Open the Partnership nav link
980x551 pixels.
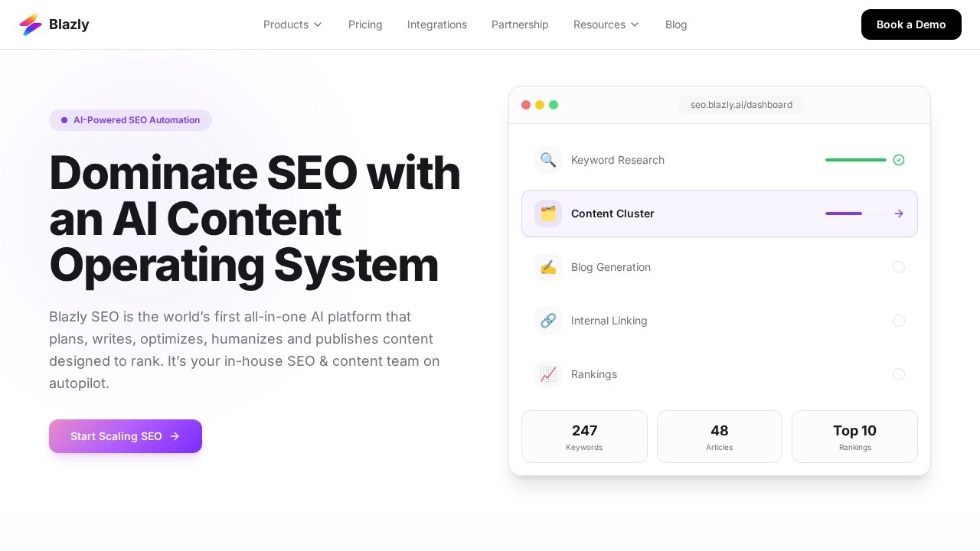(x=520, y=24)
